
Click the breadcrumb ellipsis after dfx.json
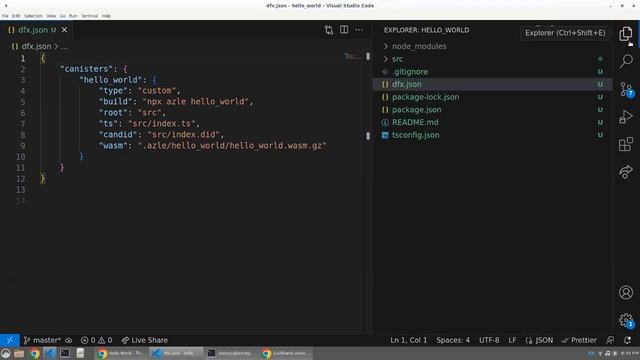64,47
